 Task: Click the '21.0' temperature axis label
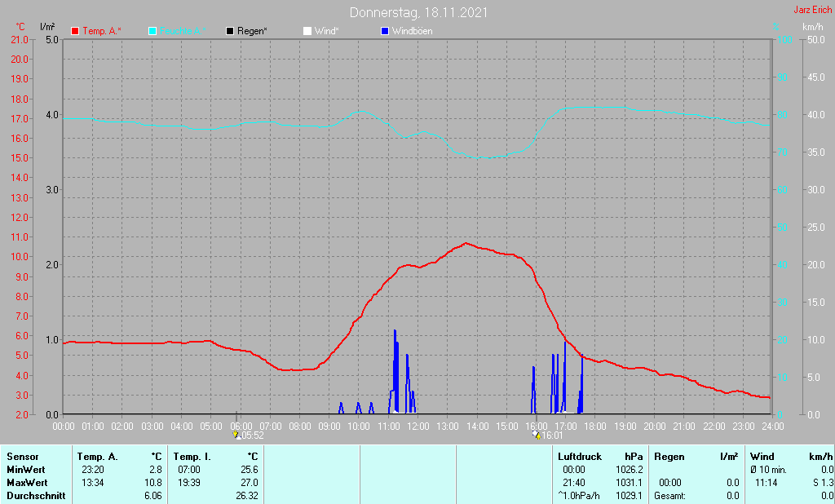tap(20, 39)
